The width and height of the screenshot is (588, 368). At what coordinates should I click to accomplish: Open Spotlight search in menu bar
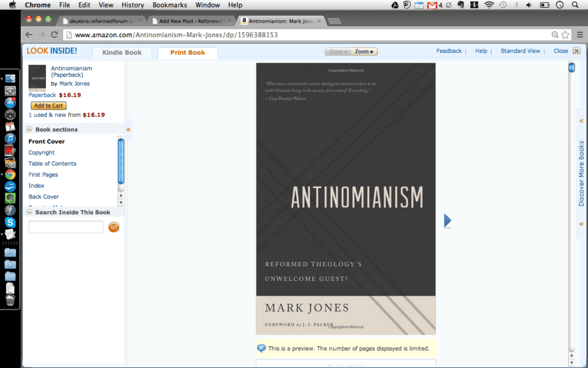[x=575, y=5]
